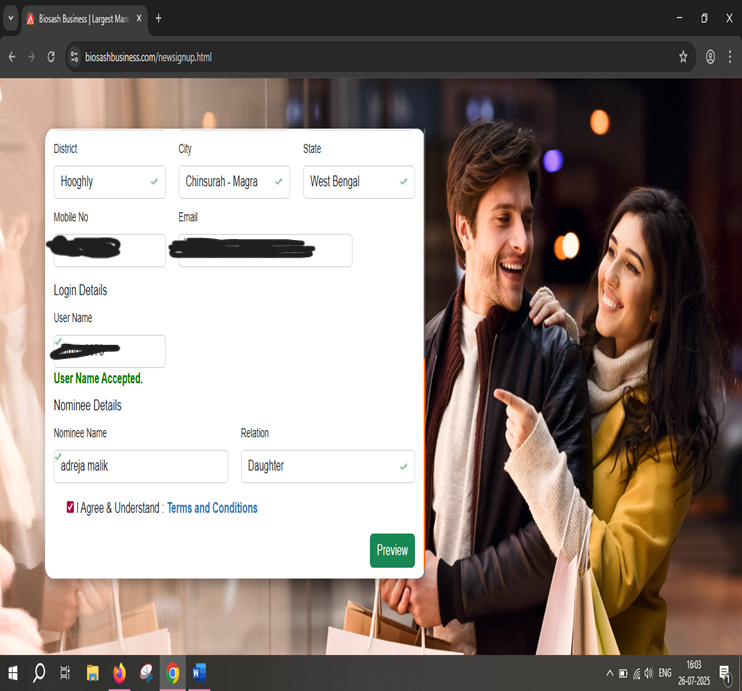Click the green Preview button
The image size is (742, 691).
coord(392,550)
